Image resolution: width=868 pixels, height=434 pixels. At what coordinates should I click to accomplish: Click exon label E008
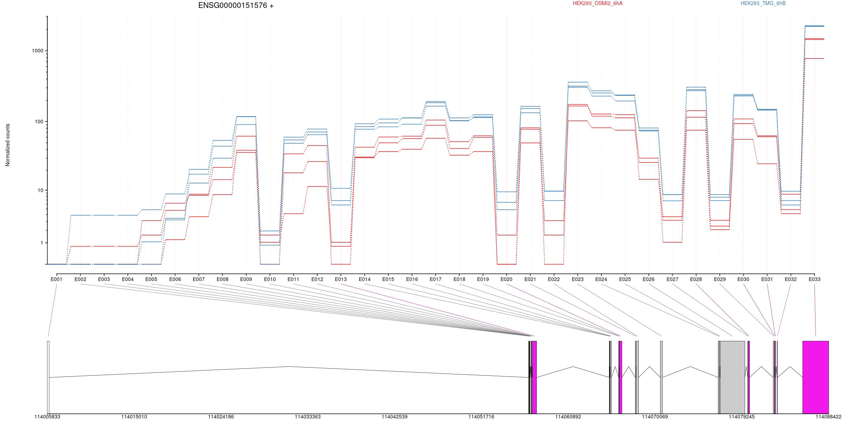222,279
